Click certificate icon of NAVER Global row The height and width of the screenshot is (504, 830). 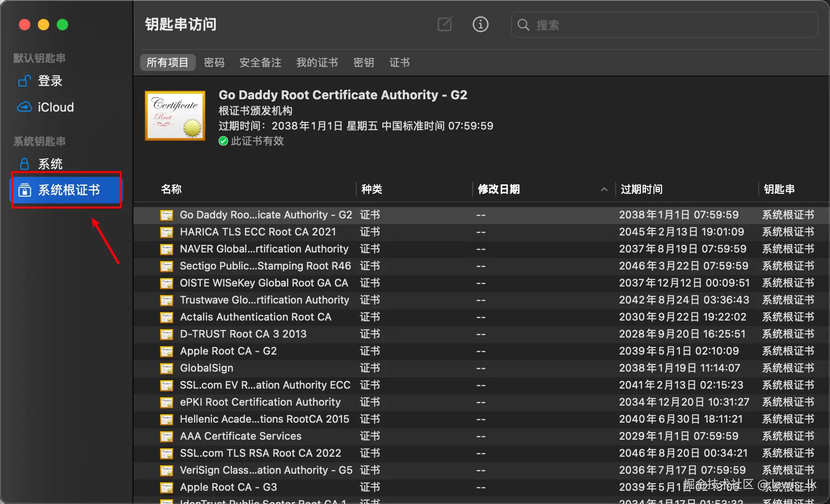167,249
